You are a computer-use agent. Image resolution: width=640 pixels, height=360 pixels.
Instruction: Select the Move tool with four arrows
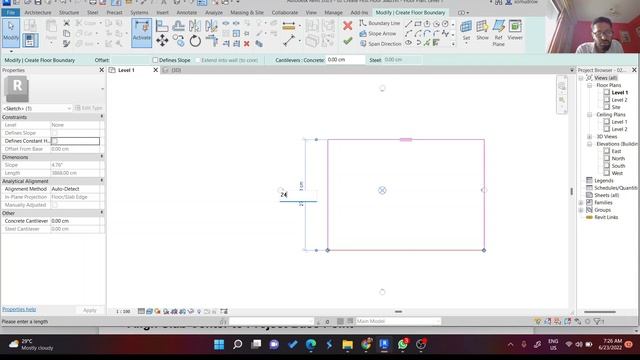point(162,40)
